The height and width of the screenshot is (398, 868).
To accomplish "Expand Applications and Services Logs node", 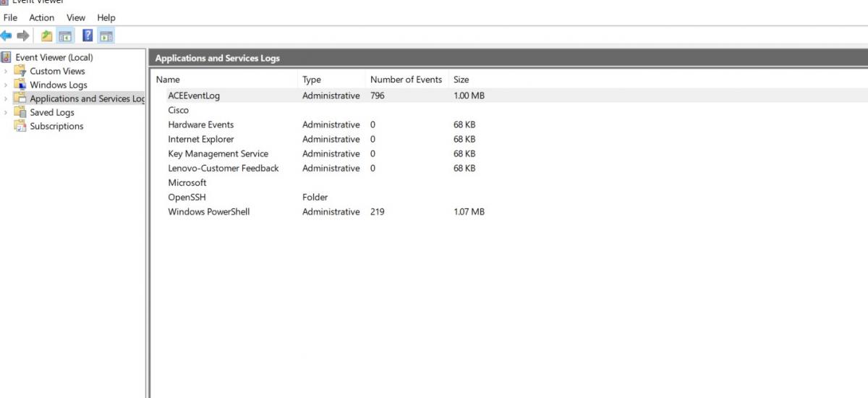I will [x=6, y=98].
